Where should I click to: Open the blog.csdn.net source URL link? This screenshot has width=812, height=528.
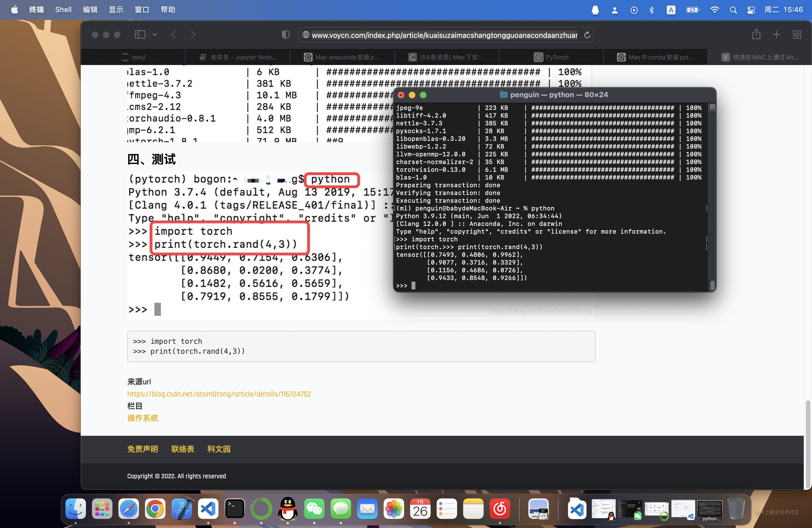(x=219, y=394)
